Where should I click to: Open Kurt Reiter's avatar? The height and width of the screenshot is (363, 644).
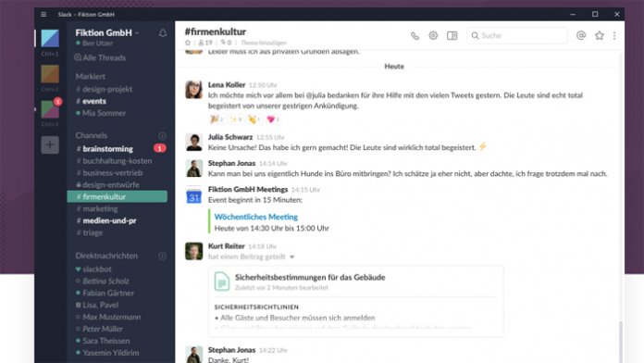point(194,251)
